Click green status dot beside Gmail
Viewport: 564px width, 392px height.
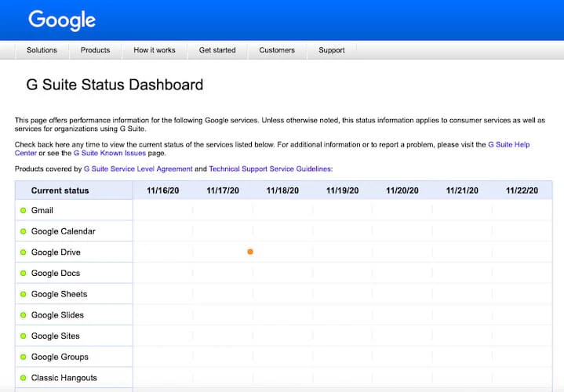click(x=24, y=210)
